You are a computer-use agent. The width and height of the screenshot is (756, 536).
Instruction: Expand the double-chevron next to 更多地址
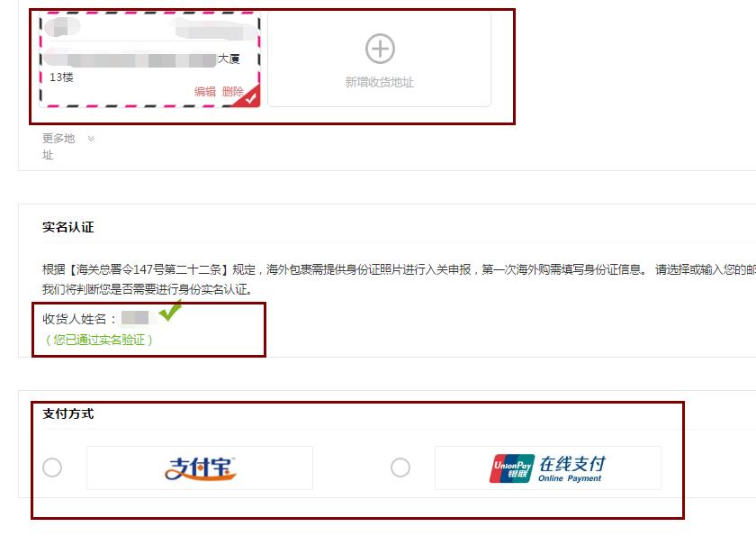pos(91,139)
